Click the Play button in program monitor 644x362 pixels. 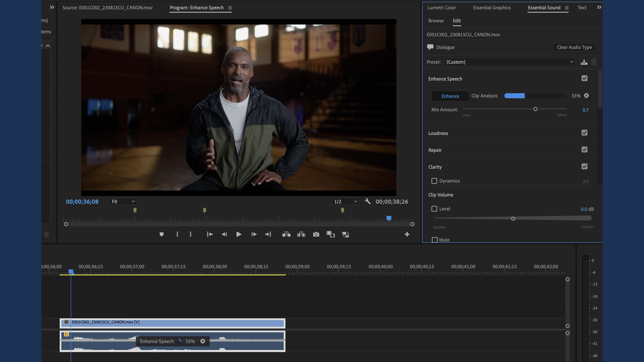click(238, 234)
